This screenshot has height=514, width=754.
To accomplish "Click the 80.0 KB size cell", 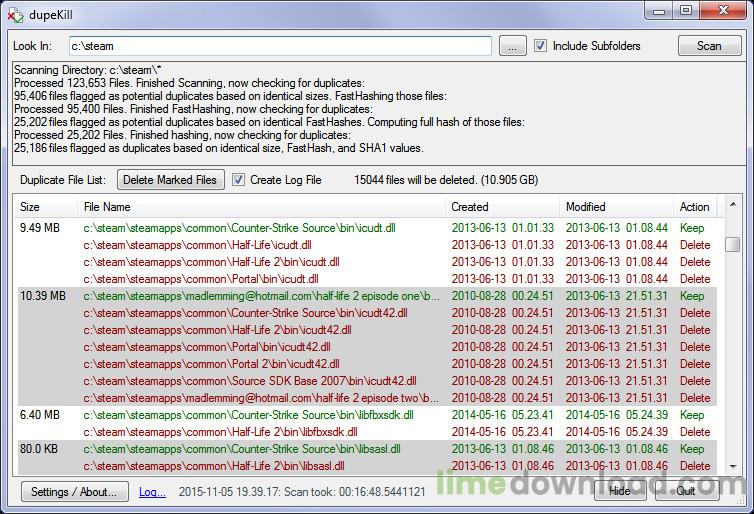I will [x=38, y=449].
